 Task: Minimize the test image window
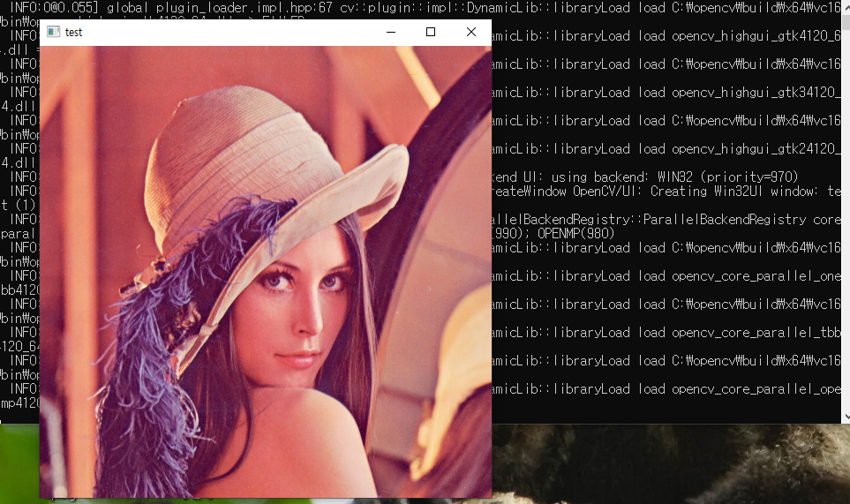tap(391, 32)
